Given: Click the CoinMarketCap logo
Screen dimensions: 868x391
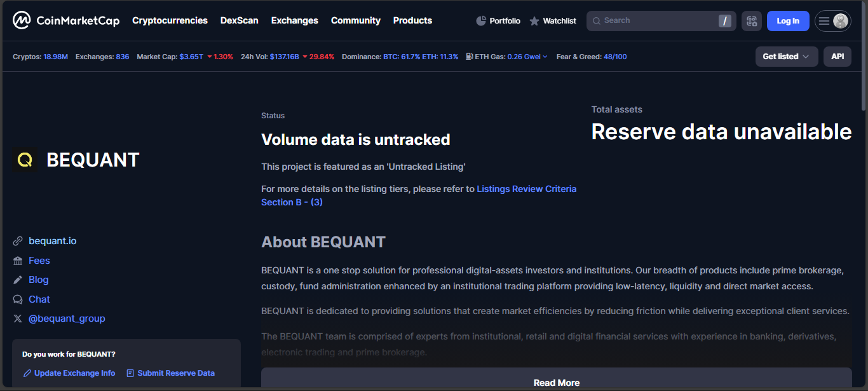Looking at the screenshot, I should tap(66, 20).
